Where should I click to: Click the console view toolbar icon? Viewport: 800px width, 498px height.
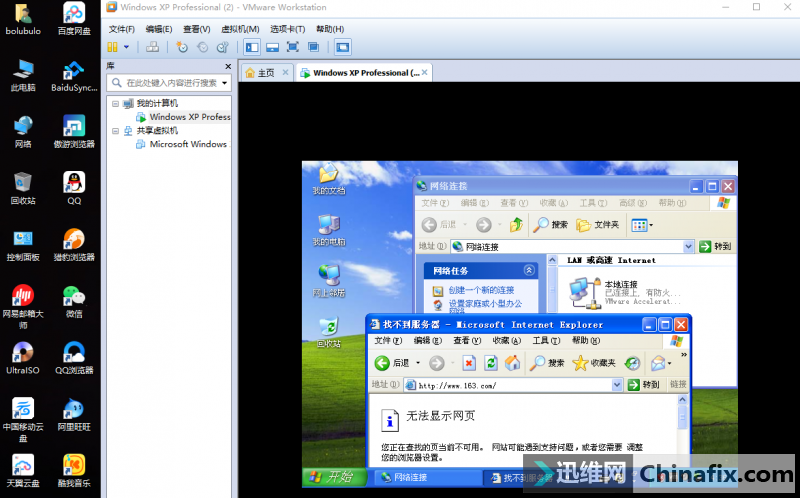pyautogui.click(x=342, y=47)
